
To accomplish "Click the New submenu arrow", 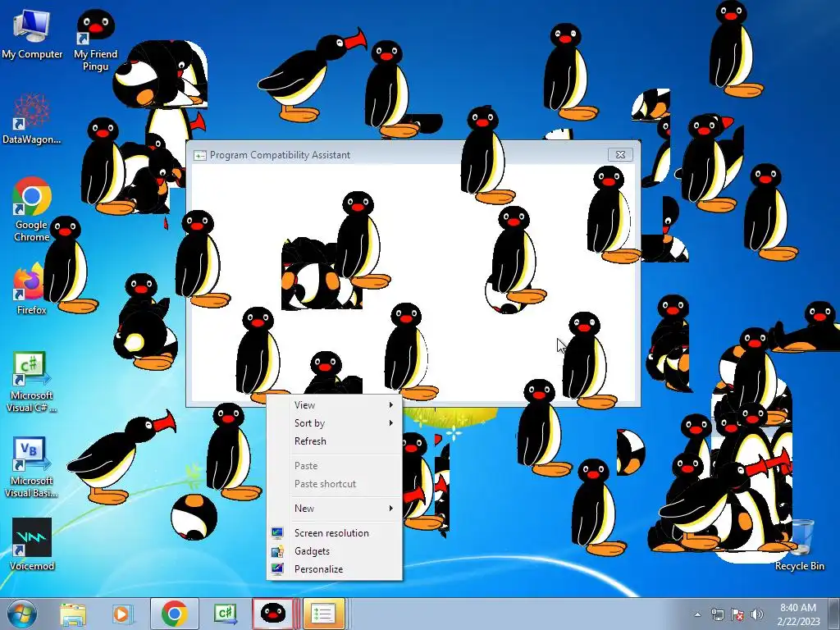I will pyautogui.click(x=391, y=509).
